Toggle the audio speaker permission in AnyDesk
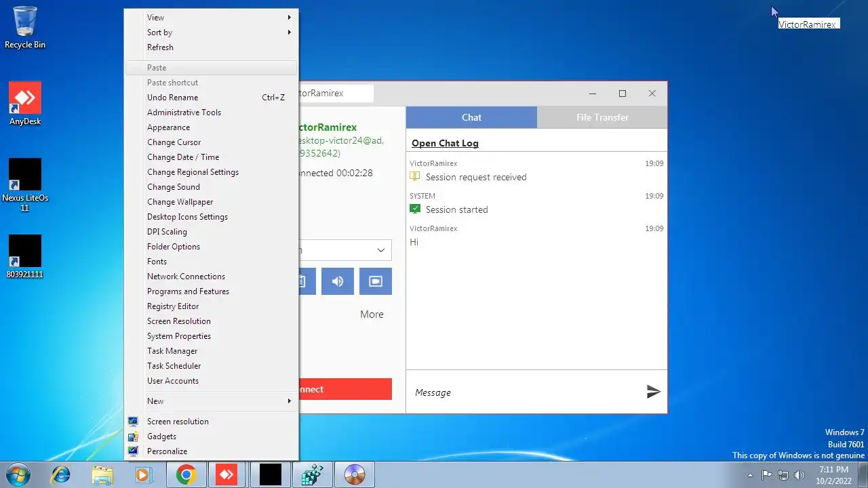This screenshot has height=488, width=868. [x=337, y=281]
